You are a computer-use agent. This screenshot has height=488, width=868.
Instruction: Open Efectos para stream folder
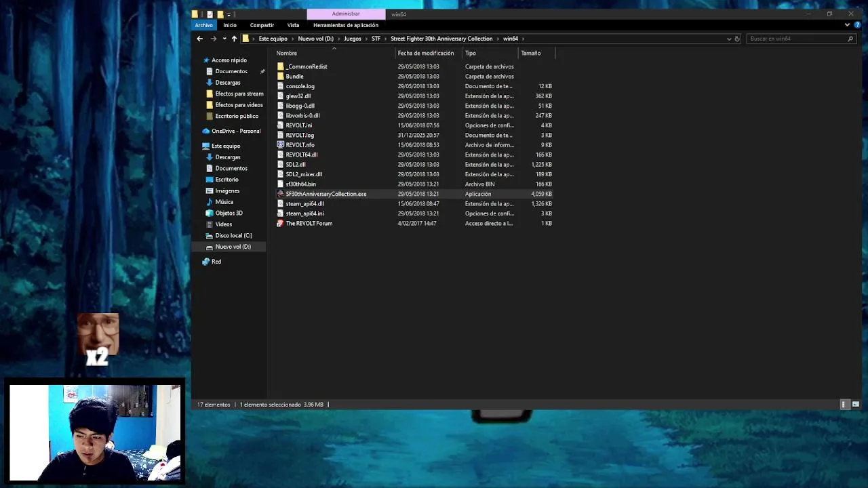[x=239, y=94]
